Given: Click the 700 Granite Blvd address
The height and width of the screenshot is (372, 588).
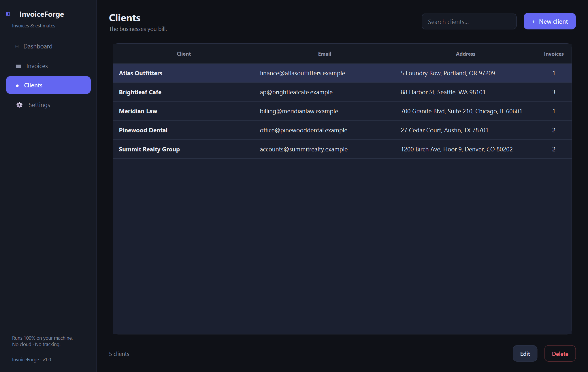Looking at the screenshot, I should [x=461, y=111].
